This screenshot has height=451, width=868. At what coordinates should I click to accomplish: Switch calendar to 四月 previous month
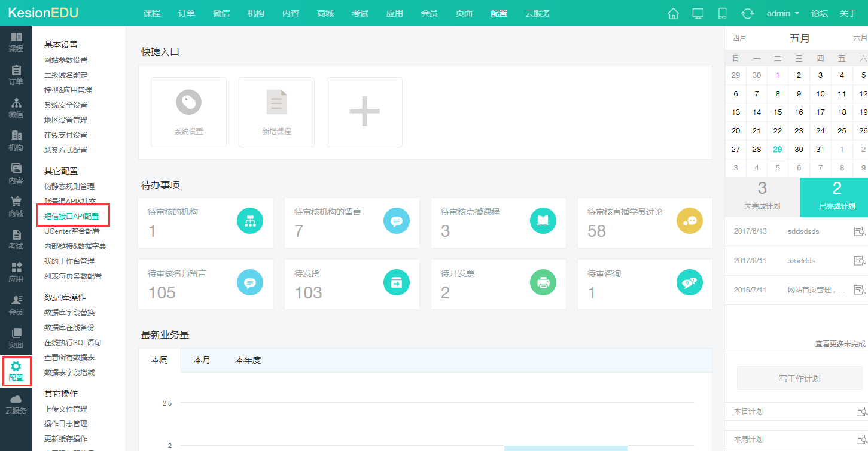739,38
